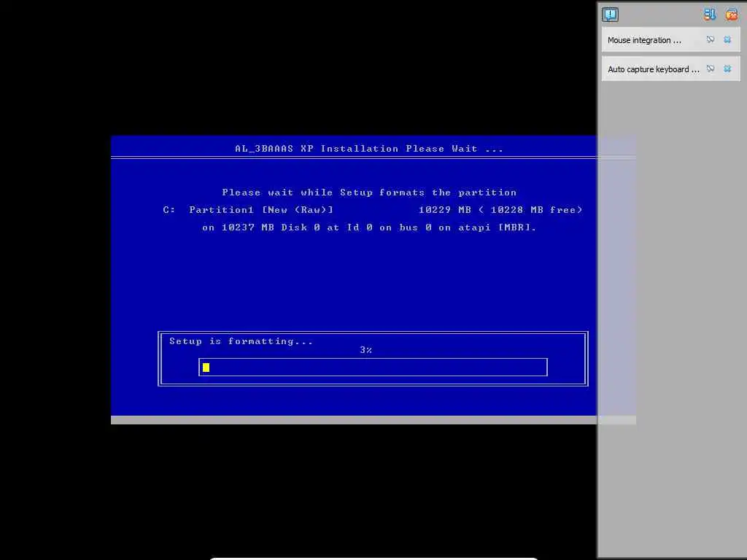Click the formatting progress bar

pyautogui.click(x=373, y=367)
